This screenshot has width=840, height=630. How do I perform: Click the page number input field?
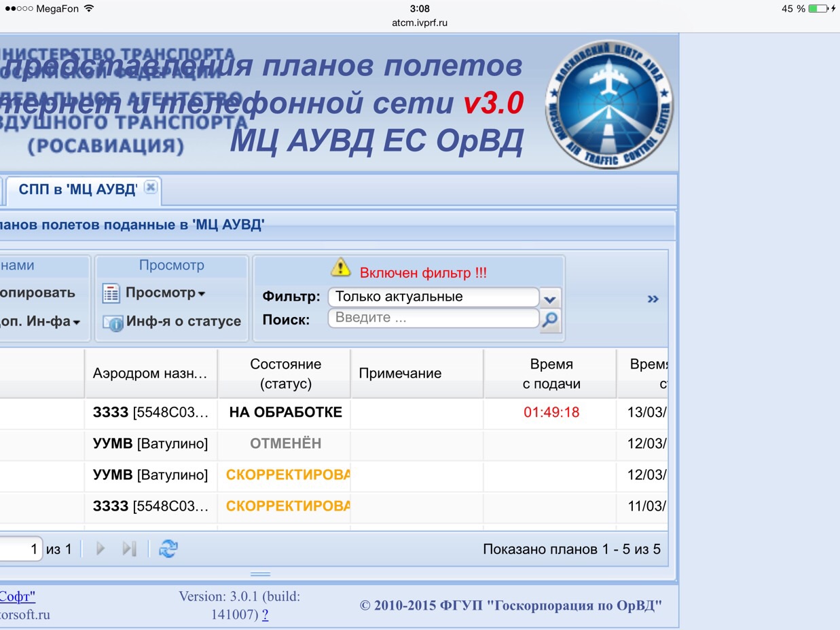click(19, 549)
